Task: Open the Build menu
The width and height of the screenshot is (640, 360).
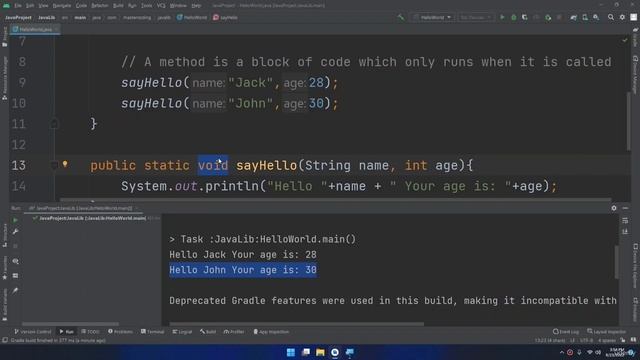Action: click(118, 6)
